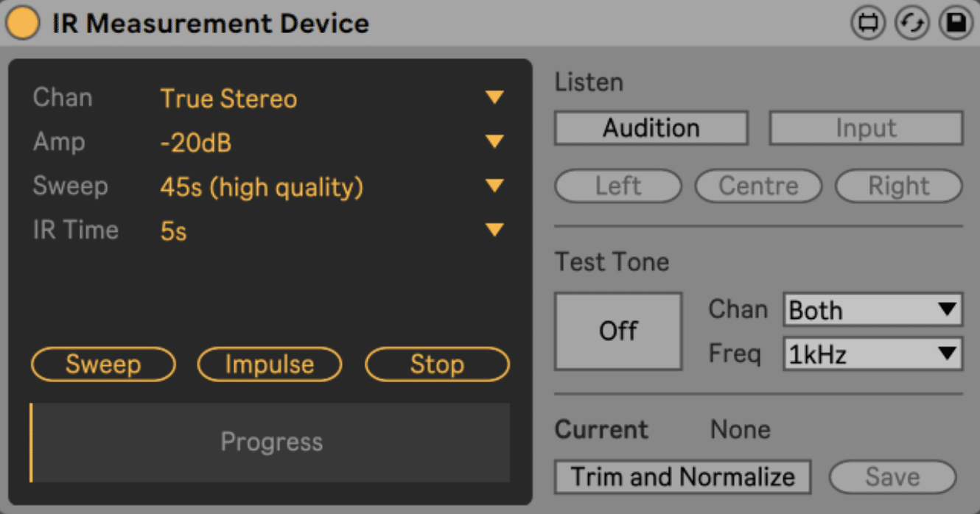
Task: Select Left listen channel
Action: [x=618, y=186]
